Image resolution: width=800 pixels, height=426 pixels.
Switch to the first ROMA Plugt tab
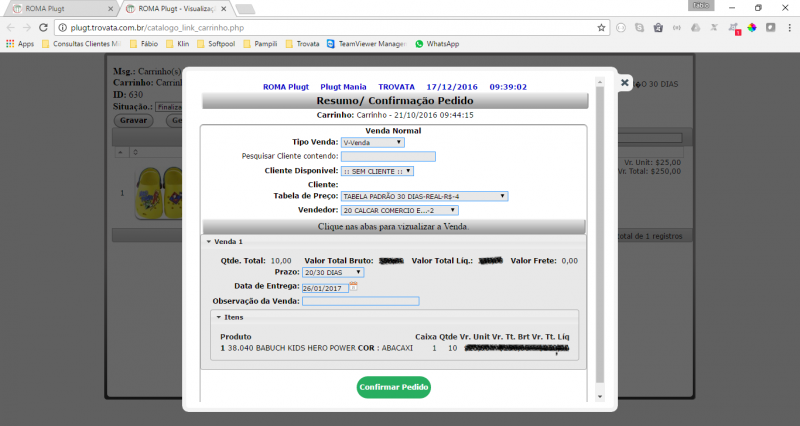pos(60,9)
